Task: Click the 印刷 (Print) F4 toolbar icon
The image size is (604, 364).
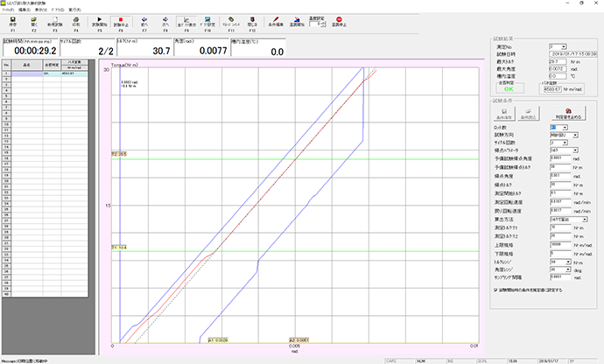Action: point(76,19)
